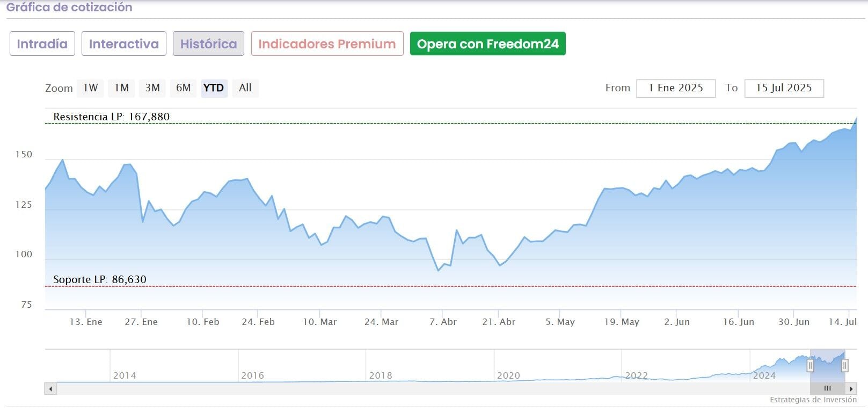Screen dimensions: 868x412
Task: Show All historical data range
Action: click(245, 88)
